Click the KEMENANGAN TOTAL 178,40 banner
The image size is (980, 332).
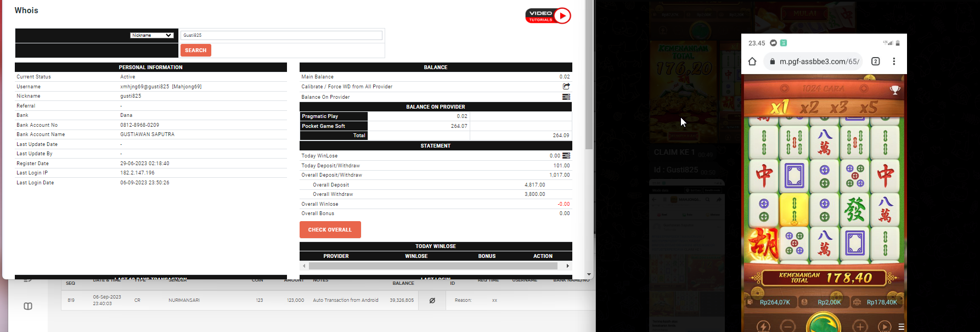(825, 278)
